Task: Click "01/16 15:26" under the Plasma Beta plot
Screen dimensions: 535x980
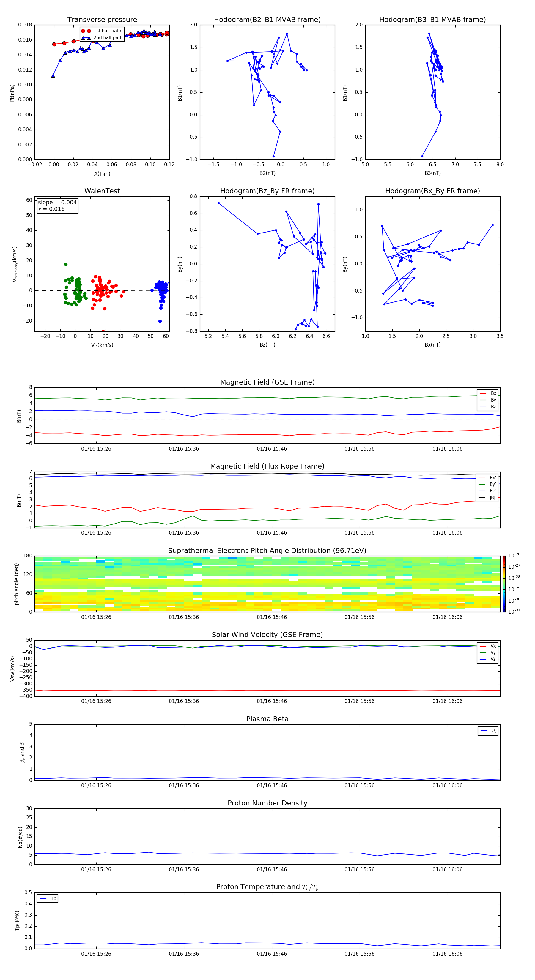Action: (96, 785)
